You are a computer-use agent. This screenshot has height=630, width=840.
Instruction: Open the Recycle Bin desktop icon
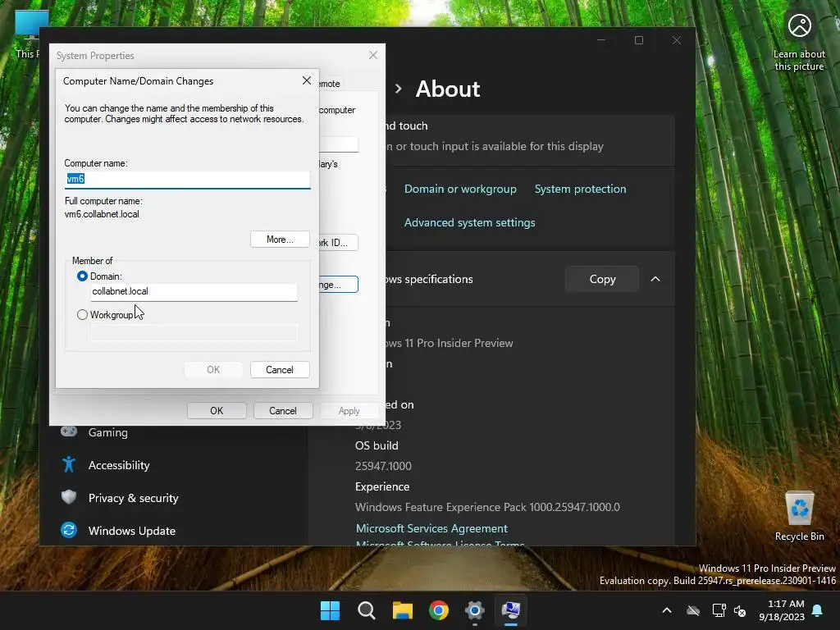(x=799, y=516)
